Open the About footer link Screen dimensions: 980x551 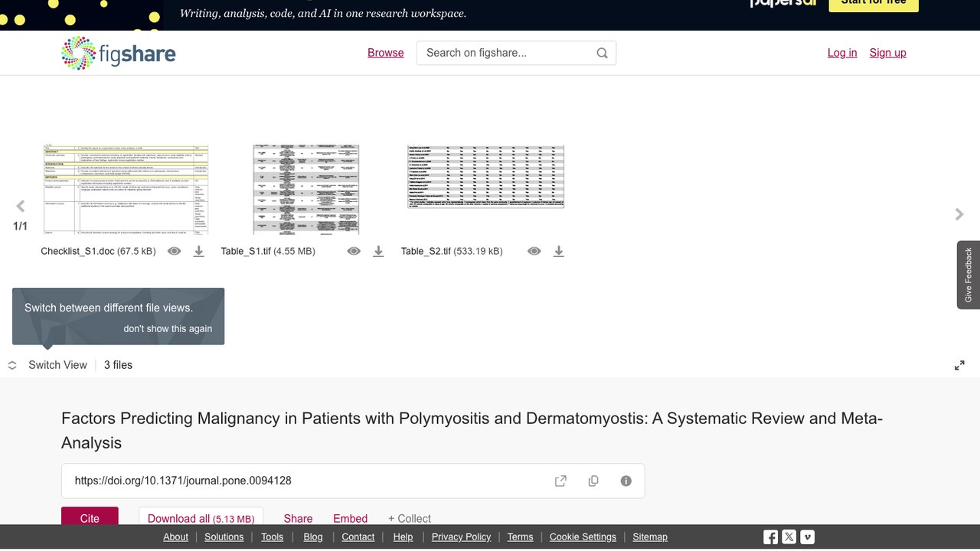175,537
